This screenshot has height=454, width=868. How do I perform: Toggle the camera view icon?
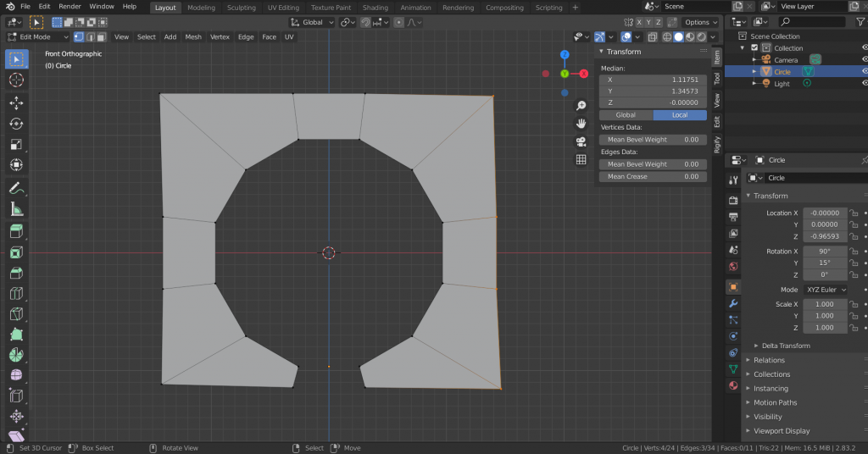(581, 141)
